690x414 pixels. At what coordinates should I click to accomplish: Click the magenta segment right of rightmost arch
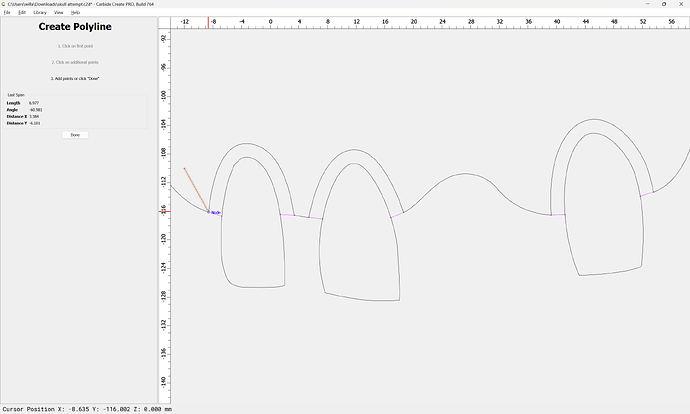tap(647, 194)
